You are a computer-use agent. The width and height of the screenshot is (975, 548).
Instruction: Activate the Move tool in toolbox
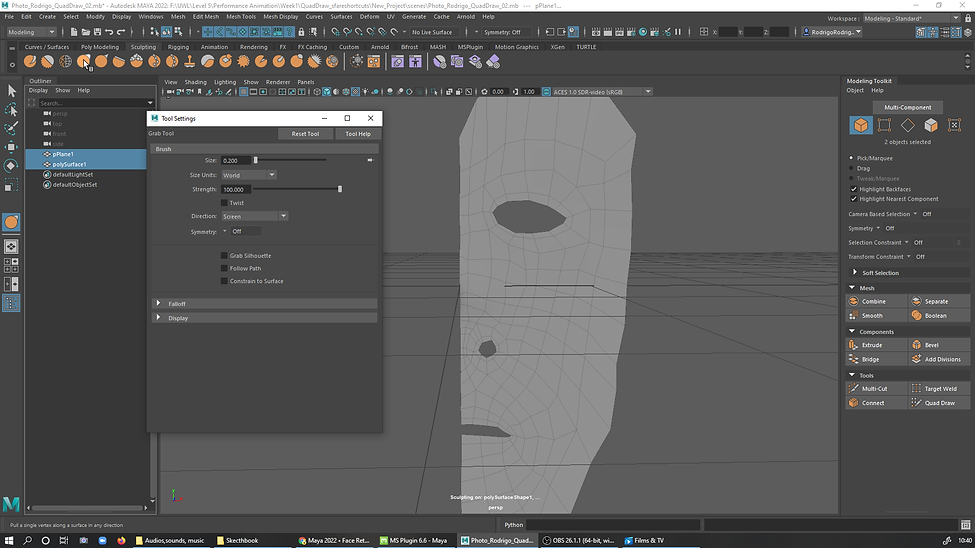point(11,147)
